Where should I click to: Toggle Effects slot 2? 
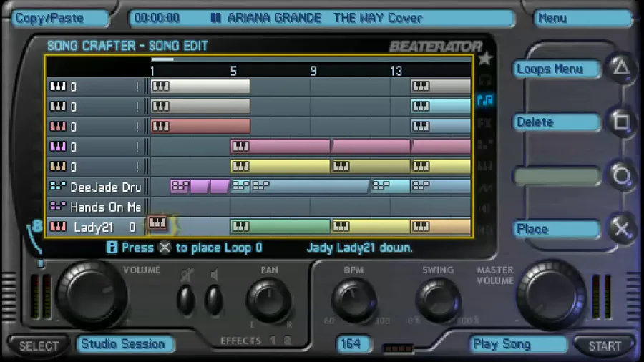287,341
